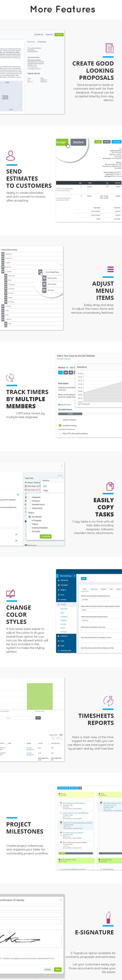Choose Copy from the task Actions menu
122x980 pixels.
pyautogui.click(x=46, y=490)
